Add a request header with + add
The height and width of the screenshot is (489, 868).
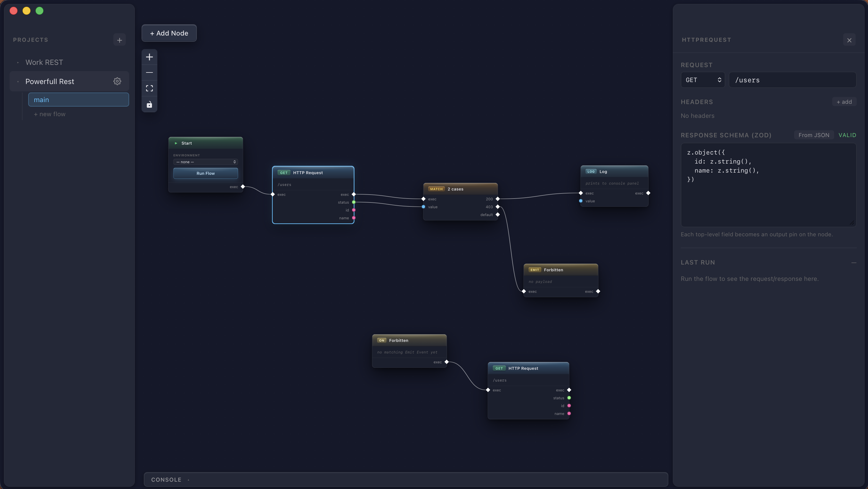click(x=844, y=102)
